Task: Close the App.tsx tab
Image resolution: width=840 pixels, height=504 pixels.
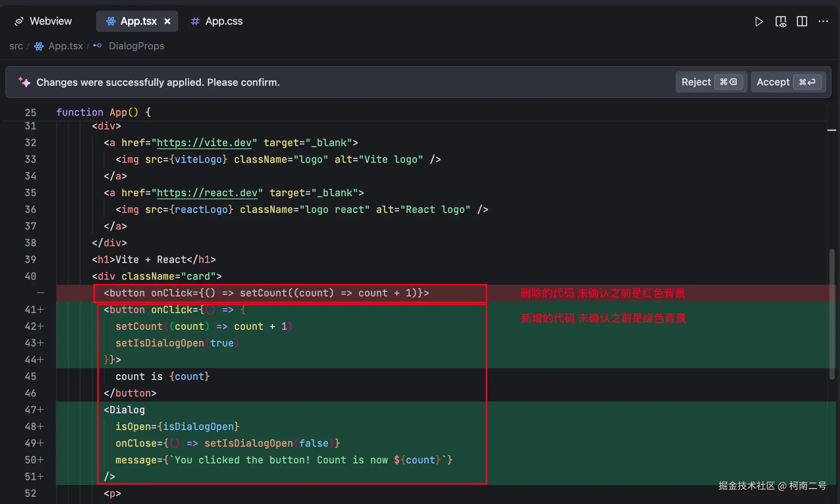Action: (x=167, y=21)
